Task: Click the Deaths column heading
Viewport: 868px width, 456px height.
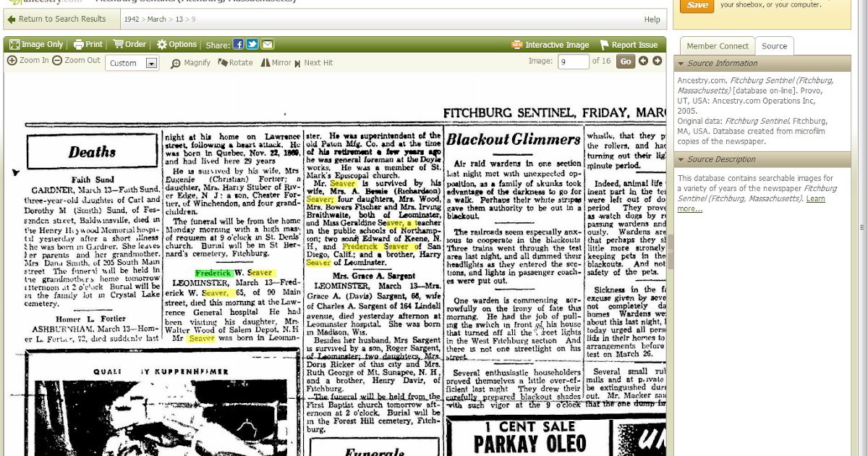Action: click(x=92, y=152)
